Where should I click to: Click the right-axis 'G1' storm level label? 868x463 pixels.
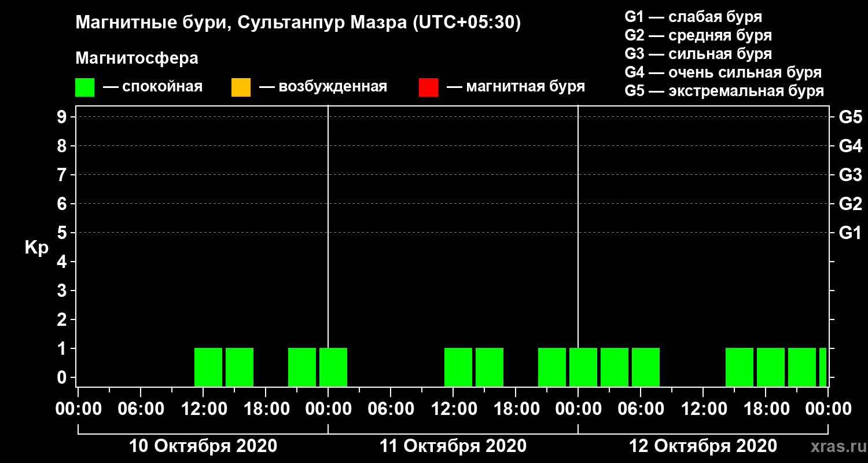[x=850, y=233]
